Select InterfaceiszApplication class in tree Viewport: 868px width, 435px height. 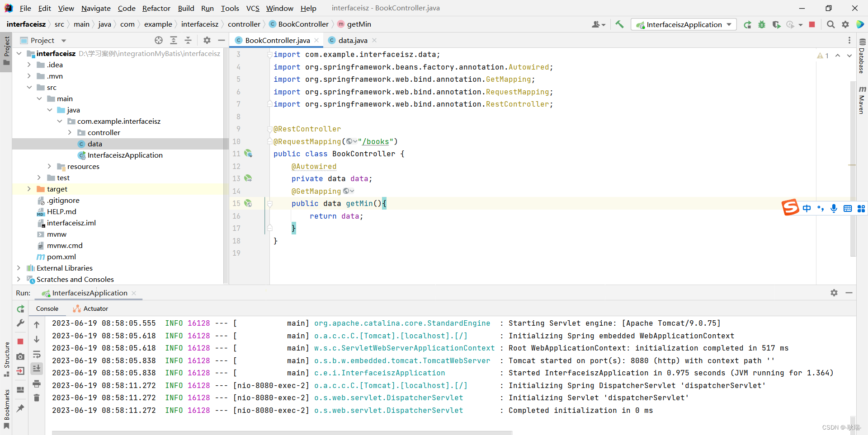[x=125, y=155]
